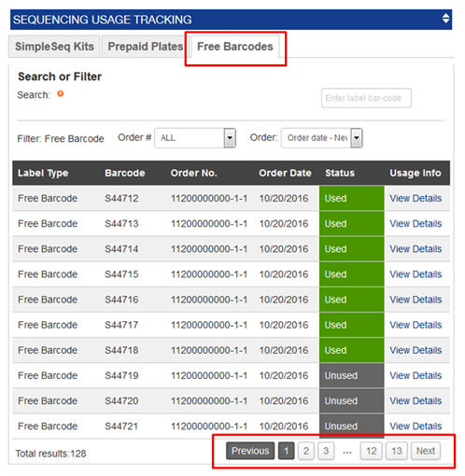
Task: Click the Unused status of S44720
Action: (x=352, y=400)
